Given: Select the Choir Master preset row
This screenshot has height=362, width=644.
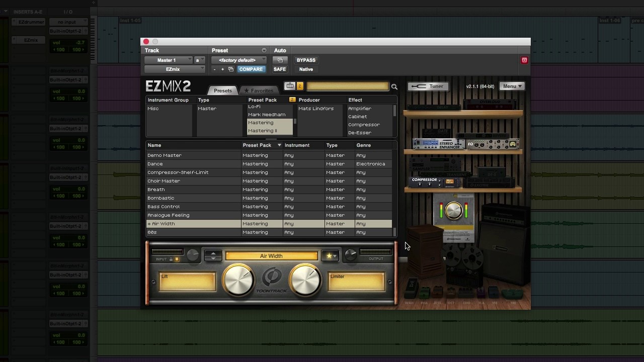Looking at the screenshot, I should pos(269,181).
